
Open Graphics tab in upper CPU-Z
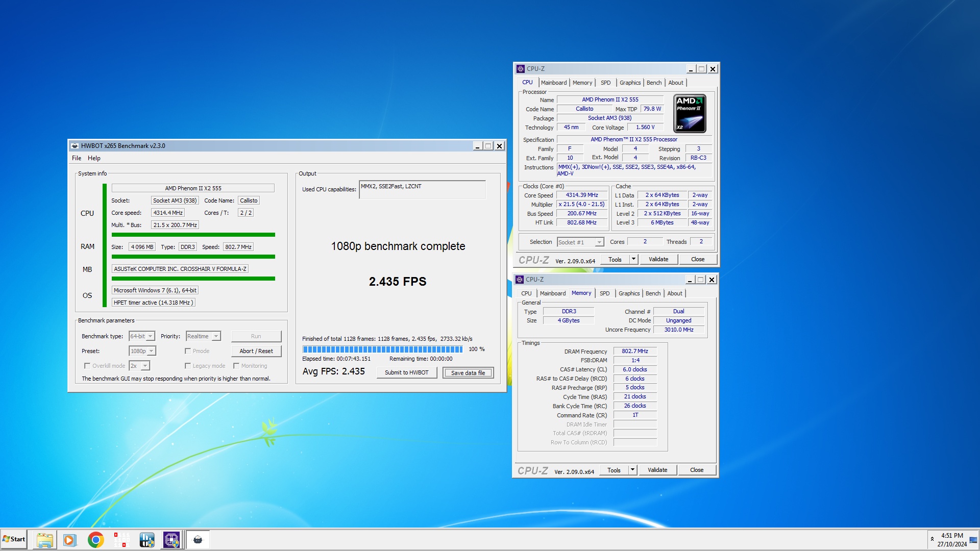point(630,83)
